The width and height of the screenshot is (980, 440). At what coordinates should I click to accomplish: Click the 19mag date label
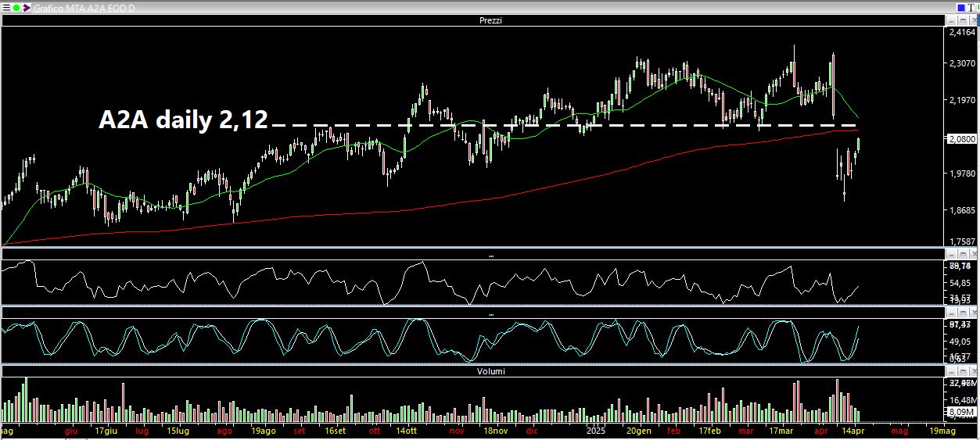[942, 431]
